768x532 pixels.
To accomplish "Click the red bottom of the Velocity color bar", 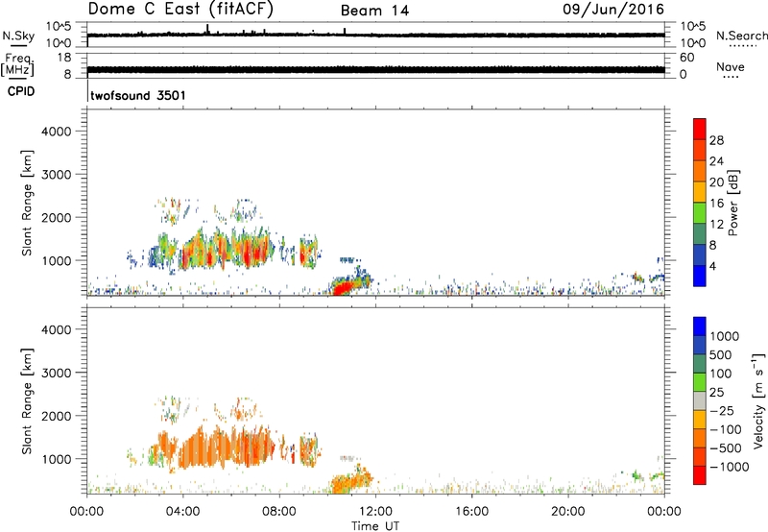I will coord(700,475).
